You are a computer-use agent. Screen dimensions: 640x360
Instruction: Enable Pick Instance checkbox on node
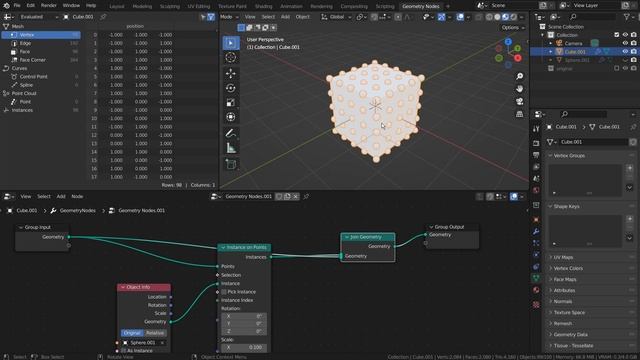click(x=224, y=292)
